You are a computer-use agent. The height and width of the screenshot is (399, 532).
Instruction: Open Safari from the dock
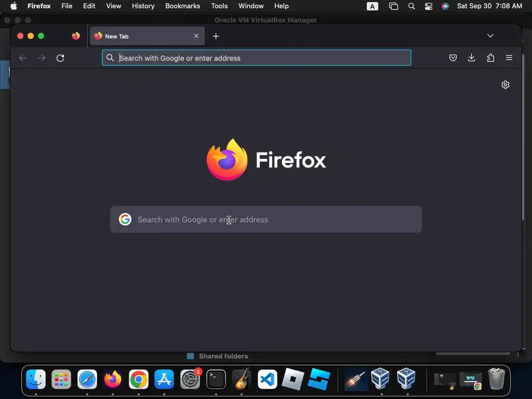pos(87,379)
